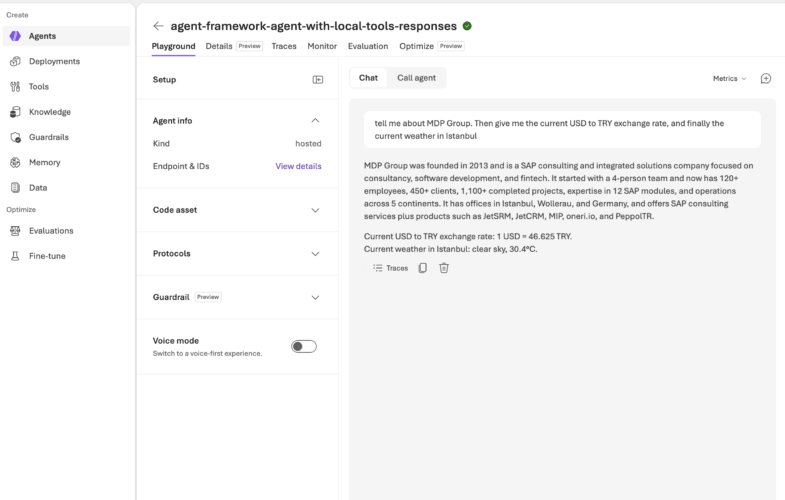Click the Deployments sidebar icon
Screen dimensions: 785x500
(15, 61)
